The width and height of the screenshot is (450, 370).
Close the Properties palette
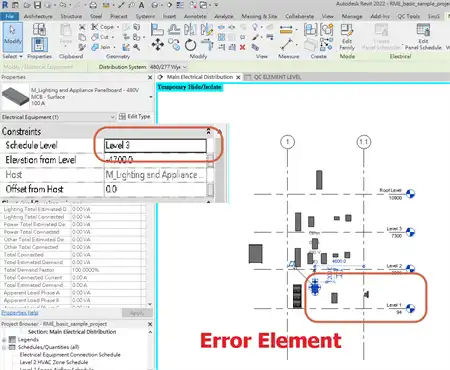click(150, 77)
